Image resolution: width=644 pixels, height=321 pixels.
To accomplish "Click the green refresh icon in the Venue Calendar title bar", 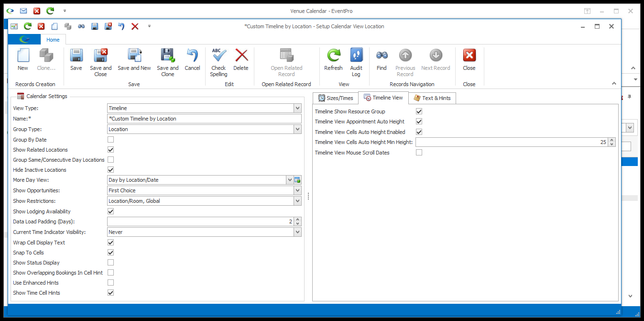I will click(x=50, y=11).
